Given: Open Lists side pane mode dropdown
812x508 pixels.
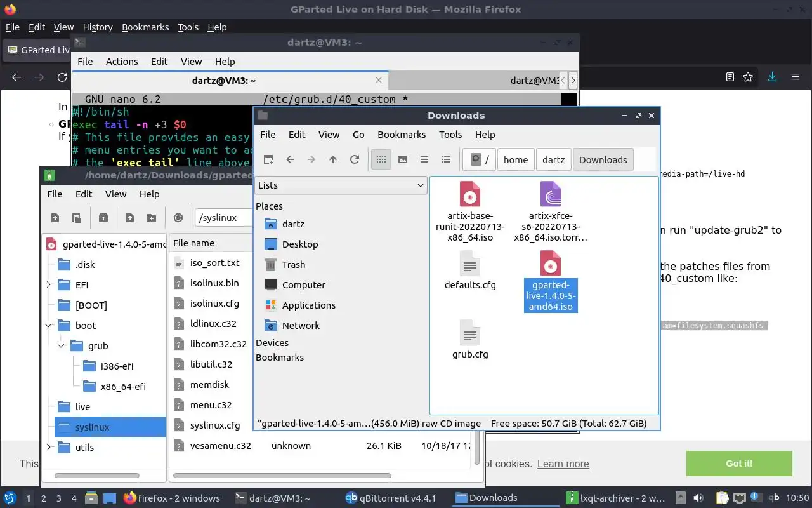Looking at the screenshot, I should tap(341, 185).
